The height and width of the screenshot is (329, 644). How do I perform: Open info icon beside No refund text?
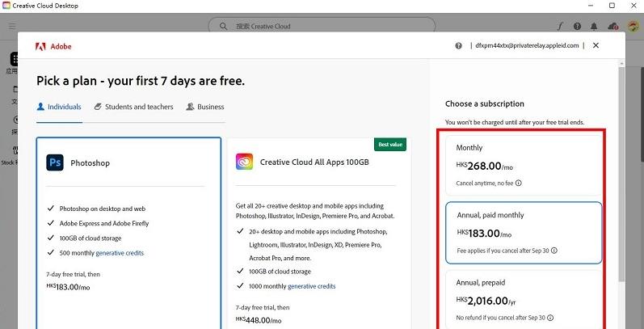pyautogui.click(x=550, y=318)
